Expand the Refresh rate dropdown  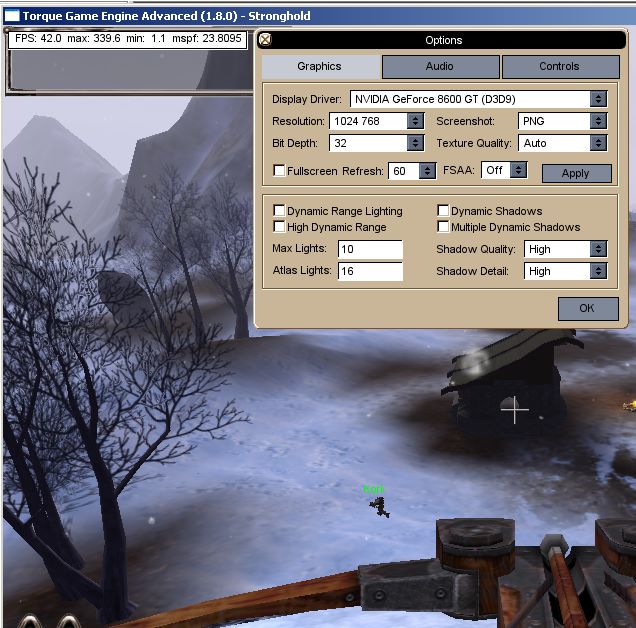point(428,171)
